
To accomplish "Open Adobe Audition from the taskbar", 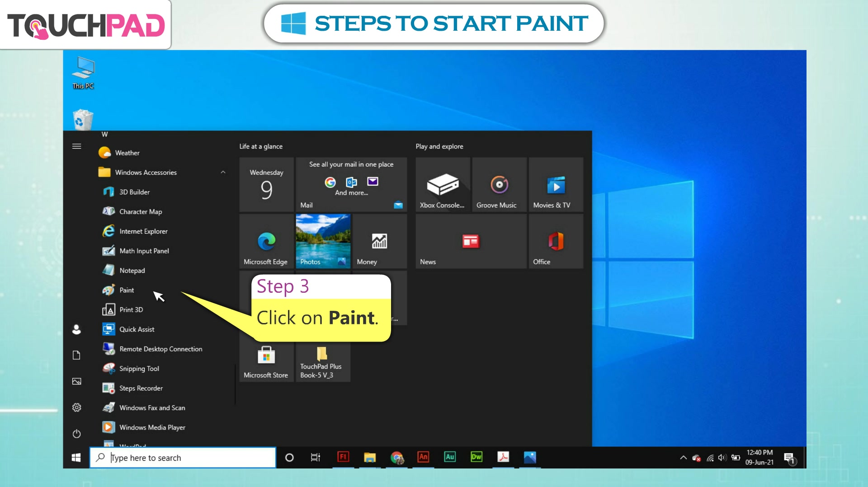I will 450,457.
